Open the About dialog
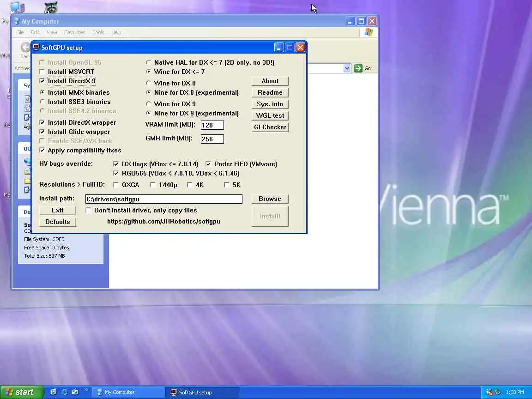 click(270, 81)
